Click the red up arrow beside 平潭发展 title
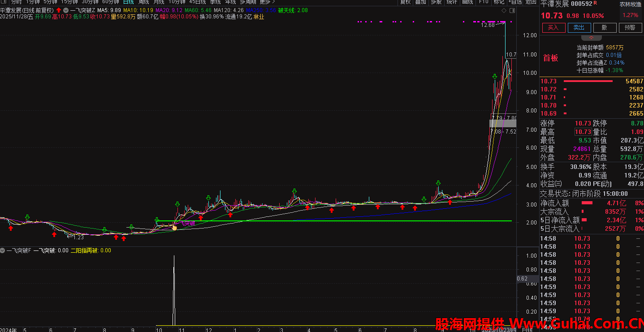The image size is (644, 332). pos(58,10)
